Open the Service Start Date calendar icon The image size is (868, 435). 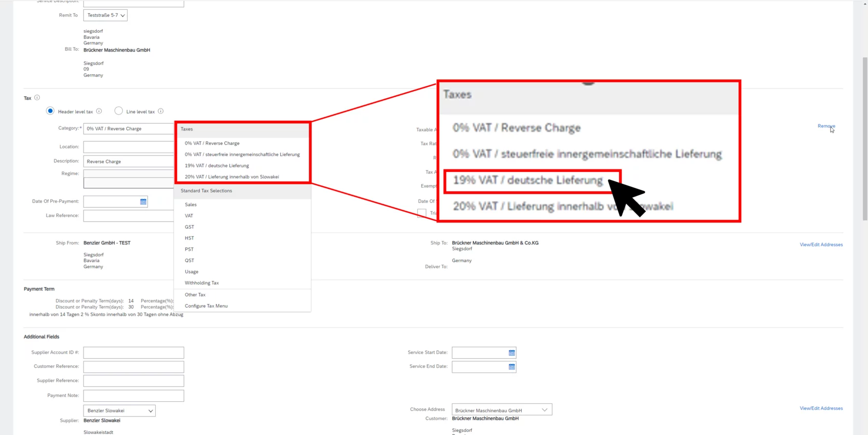point(512,353)
